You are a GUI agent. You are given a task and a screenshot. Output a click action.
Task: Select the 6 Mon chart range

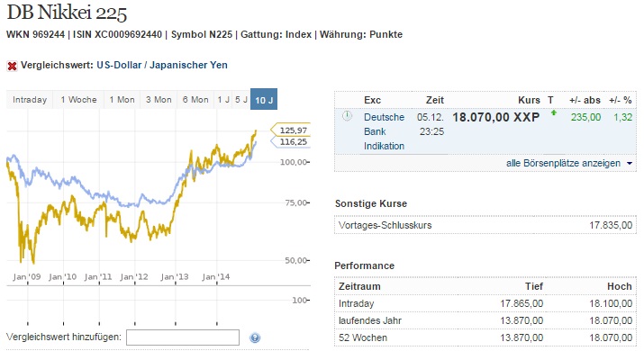(x=195, y=100)
